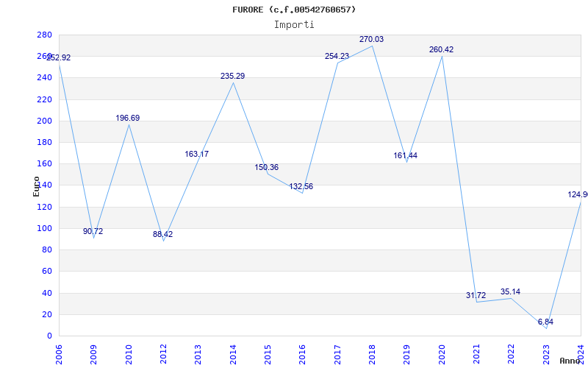Click the 180 y-axis tick label
The image size is (588, 368).
(x=44, y=142)
